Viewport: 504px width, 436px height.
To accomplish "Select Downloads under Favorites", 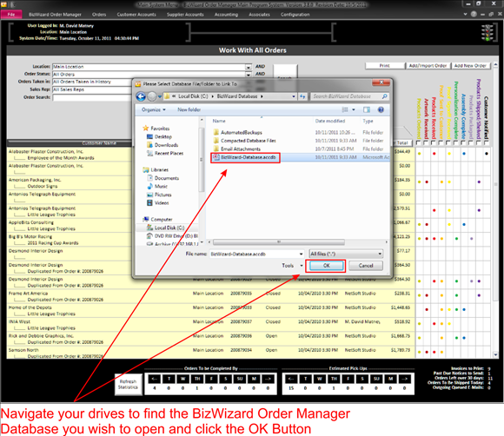I will pyautogui.click(x=162, y=145).
